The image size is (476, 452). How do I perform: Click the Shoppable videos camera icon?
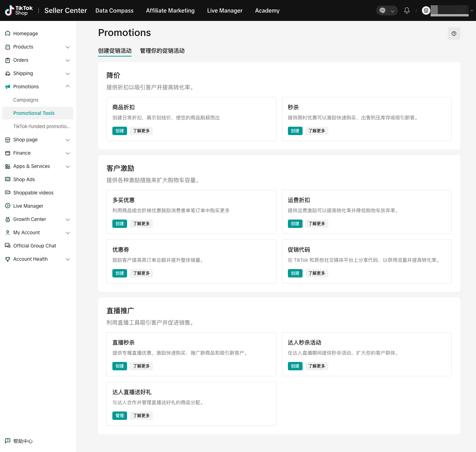pyautogui.click(x=8, y=193)
